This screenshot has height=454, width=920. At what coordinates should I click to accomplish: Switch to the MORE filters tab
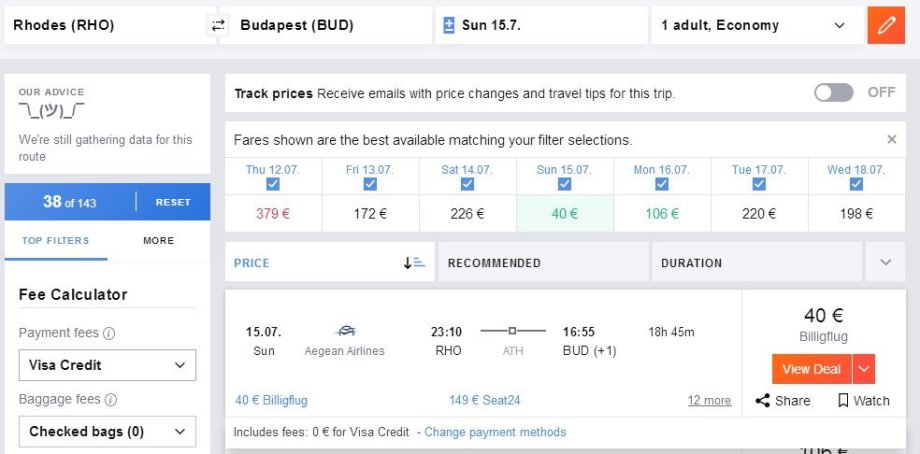click(x=158, y=241)
